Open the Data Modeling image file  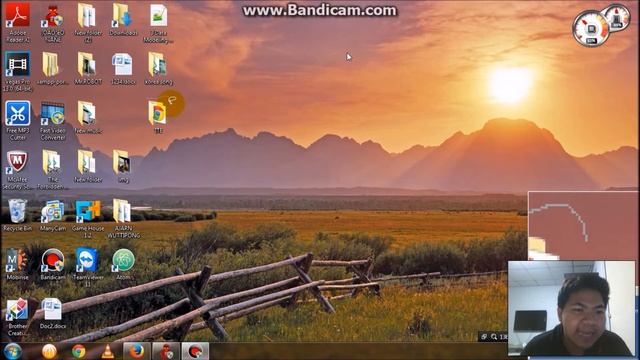click(x=158, y=22)
